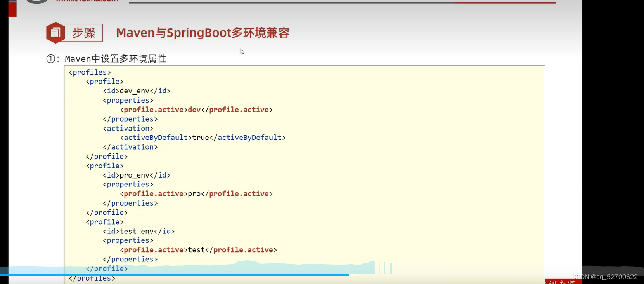
Task: Select the heading Maven与SpringBoot多环境兼容
Action: click(203, 33)
